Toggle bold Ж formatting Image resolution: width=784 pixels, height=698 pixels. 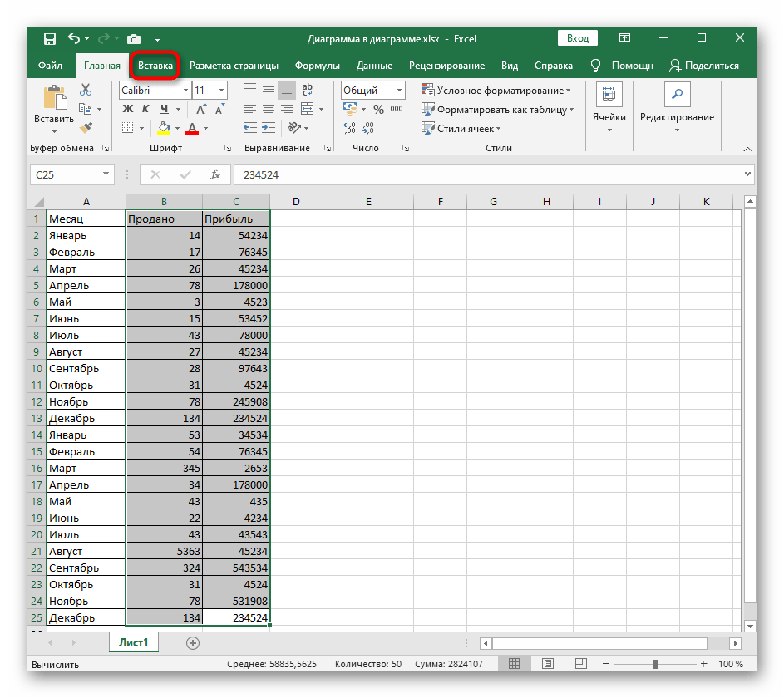coord(128,109)
